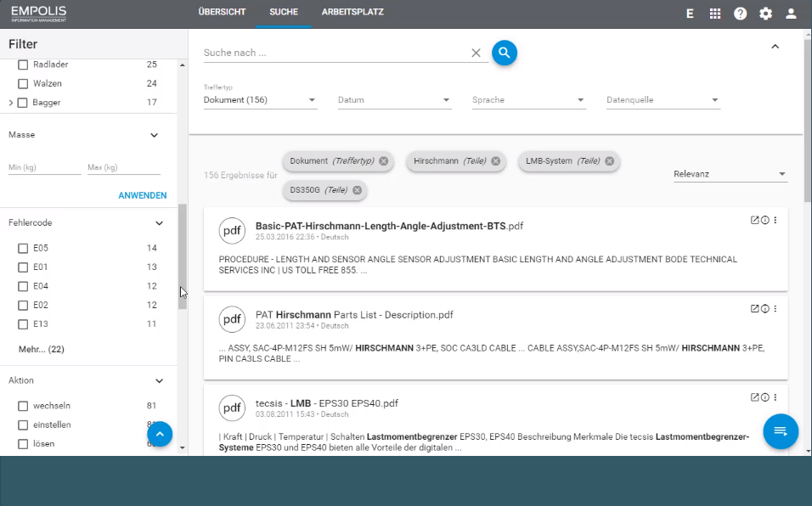Click pdf icon of tecsis LMB result

(x=232, y=408)
